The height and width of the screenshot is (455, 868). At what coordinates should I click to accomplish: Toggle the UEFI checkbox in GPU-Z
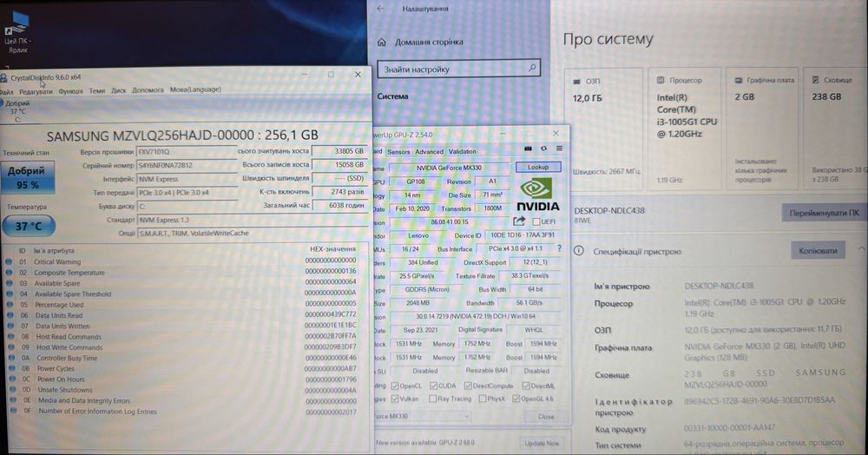coord(536,221)
